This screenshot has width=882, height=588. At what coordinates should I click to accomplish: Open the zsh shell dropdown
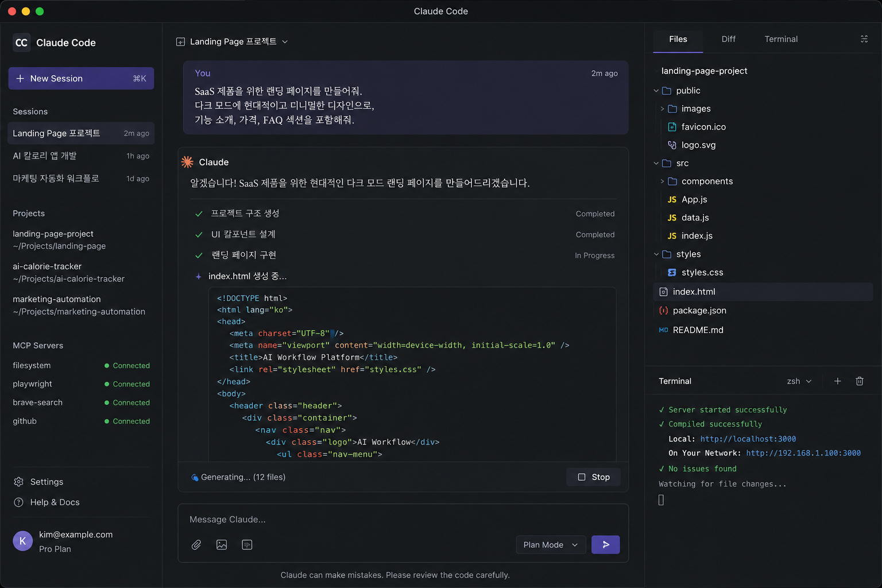click(799, 381)
